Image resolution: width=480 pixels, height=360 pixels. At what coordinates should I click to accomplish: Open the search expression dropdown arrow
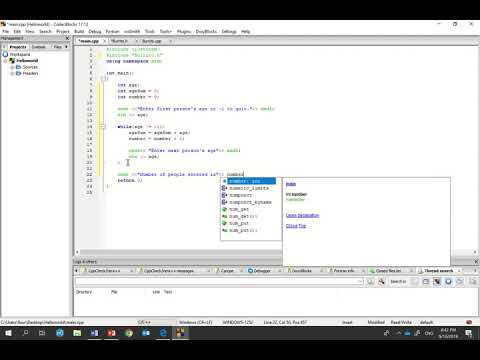click(360, 282)
